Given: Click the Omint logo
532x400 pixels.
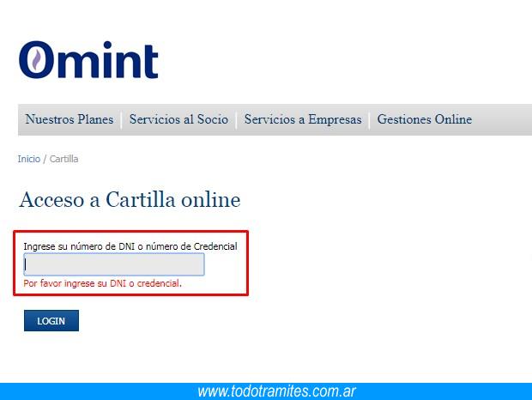Looking at the screenshot, I should tap(88, 60).
